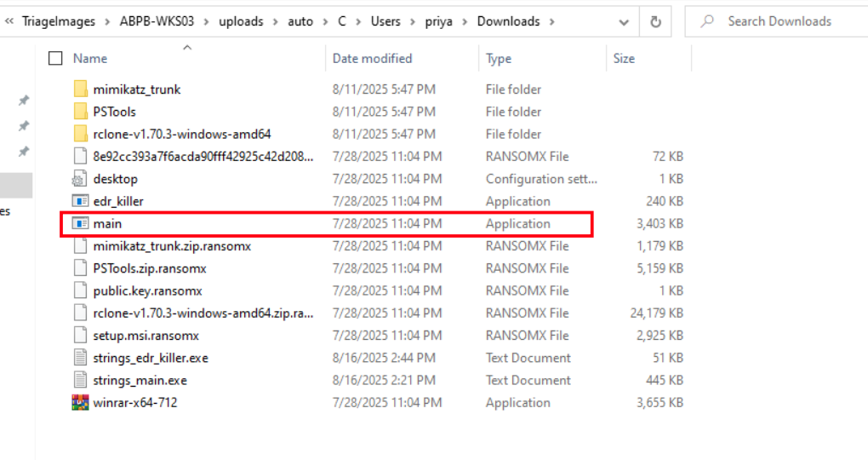This screenshot has width=868, height=460.
Task: Sort files by the Size column
Action: [x=624, y=59]
